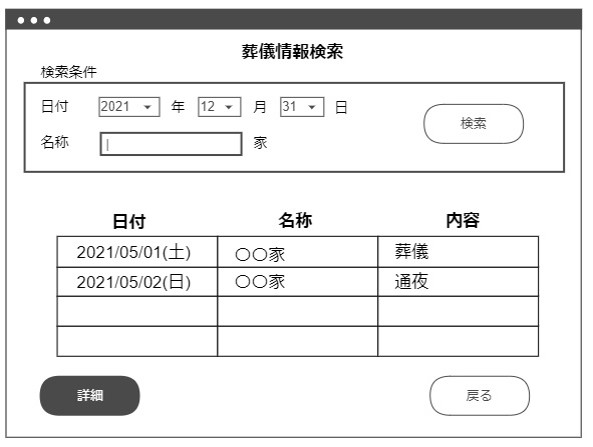Click the 名称 column header

pyautogui.click(x=295, y=220)
